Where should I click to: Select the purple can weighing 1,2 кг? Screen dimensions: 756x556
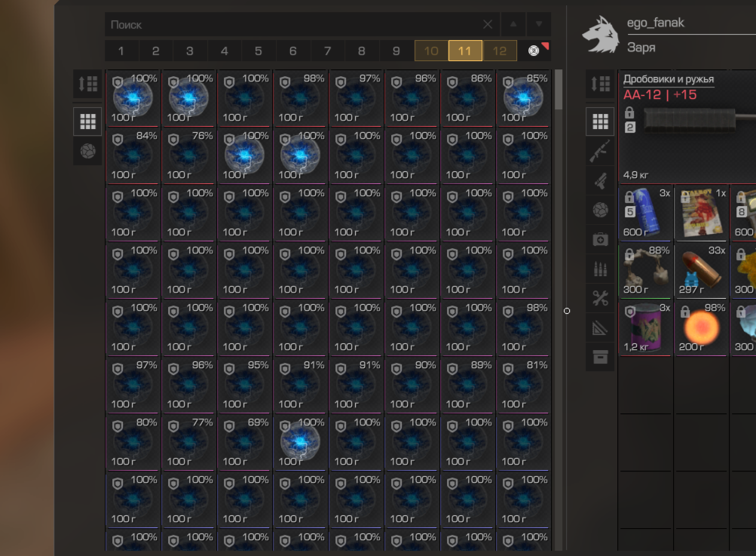(x=646, y=328)
